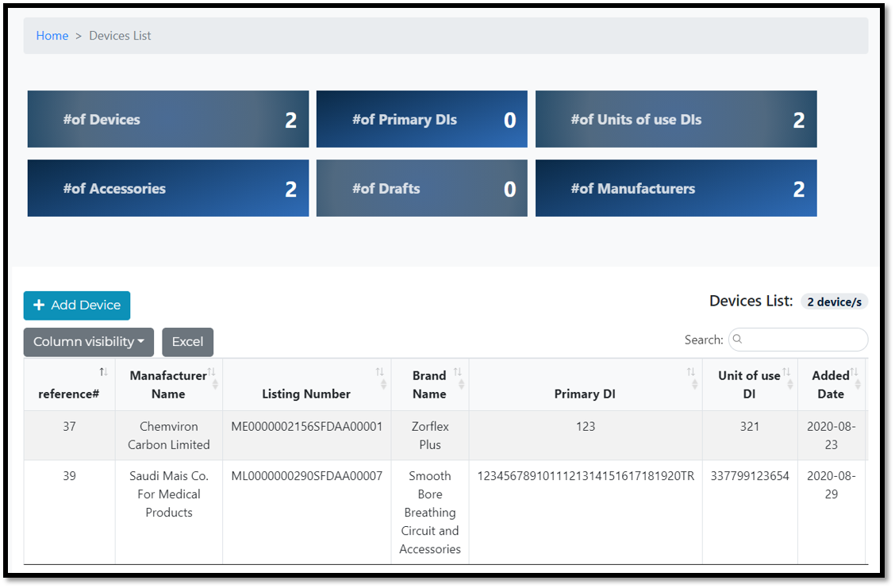Open the #of Accessories stat card
Viewport: 895px width, 588px height.
168,188
